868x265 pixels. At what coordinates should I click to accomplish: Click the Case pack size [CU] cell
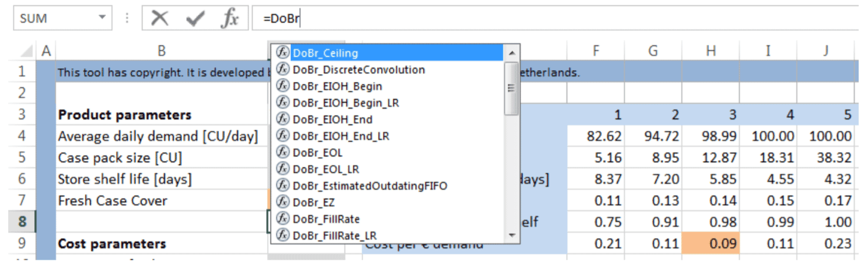pos(162,158)
